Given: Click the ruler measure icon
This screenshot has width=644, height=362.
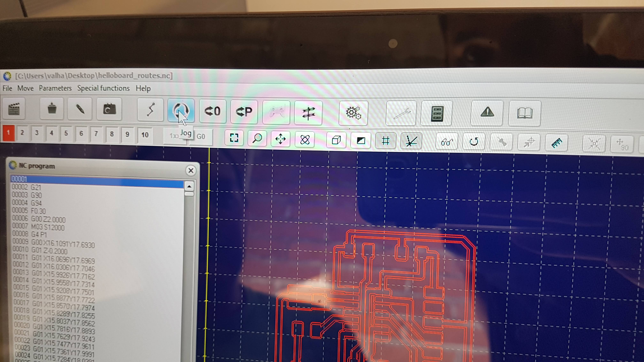Looking at the screenshot, I should tap(556, 143).
